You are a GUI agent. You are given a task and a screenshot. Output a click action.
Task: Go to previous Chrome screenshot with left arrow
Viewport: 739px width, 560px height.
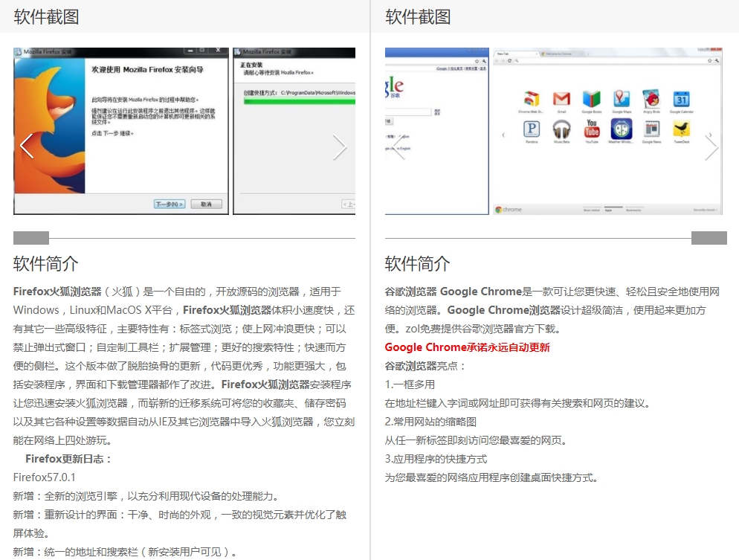(x=398, y=147)
